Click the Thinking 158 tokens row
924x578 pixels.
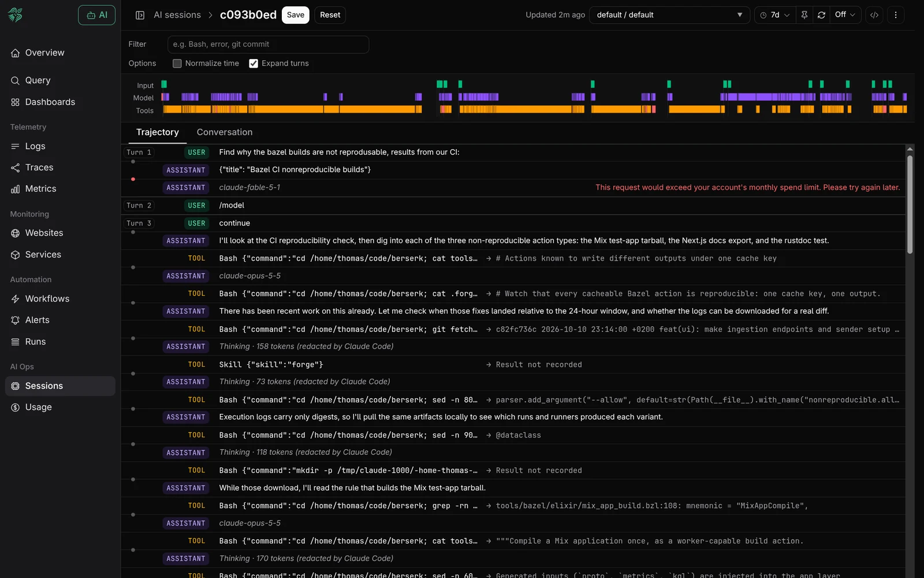click(x=513, y=347)
